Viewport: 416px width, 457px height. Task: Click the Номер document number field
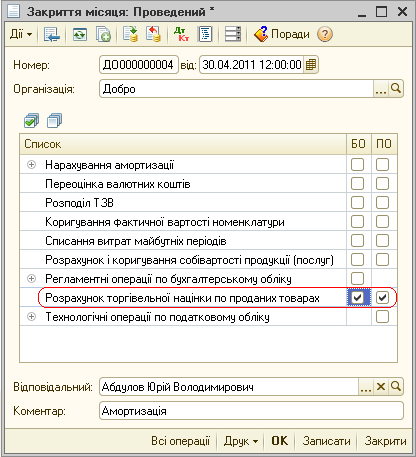tap(139, 65)
